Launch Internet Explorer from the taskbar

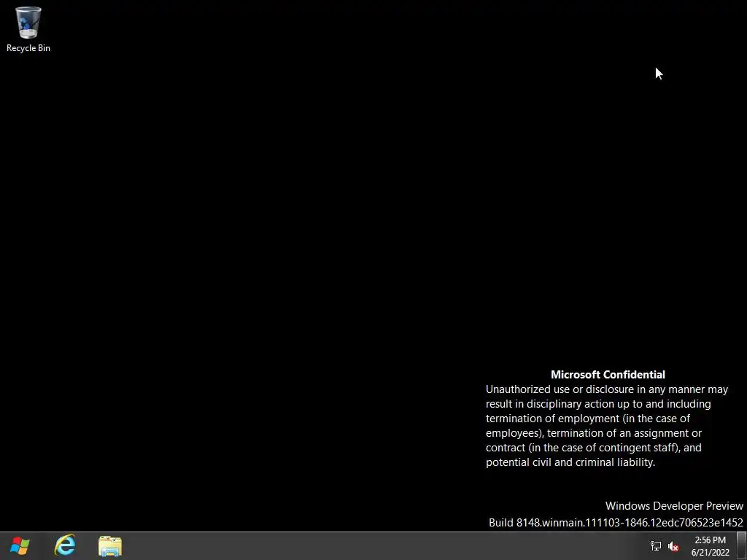(65, 545)
